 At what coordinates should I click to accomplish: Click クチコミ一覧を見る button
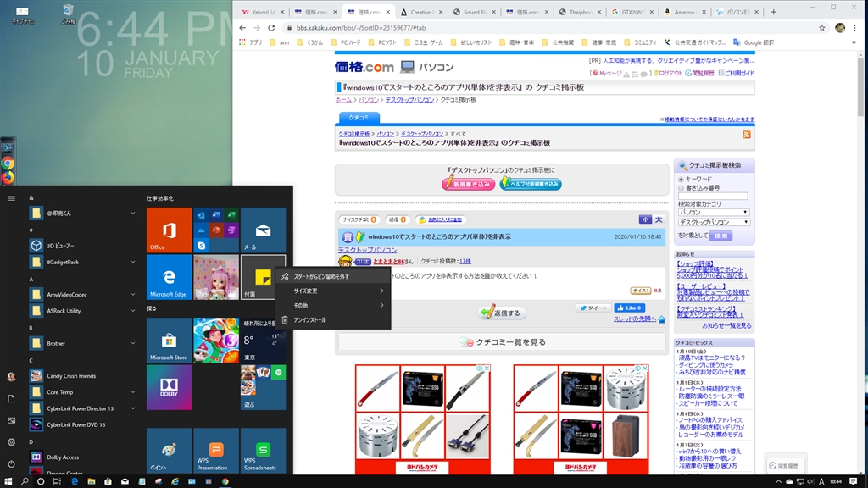click(502, 342)
